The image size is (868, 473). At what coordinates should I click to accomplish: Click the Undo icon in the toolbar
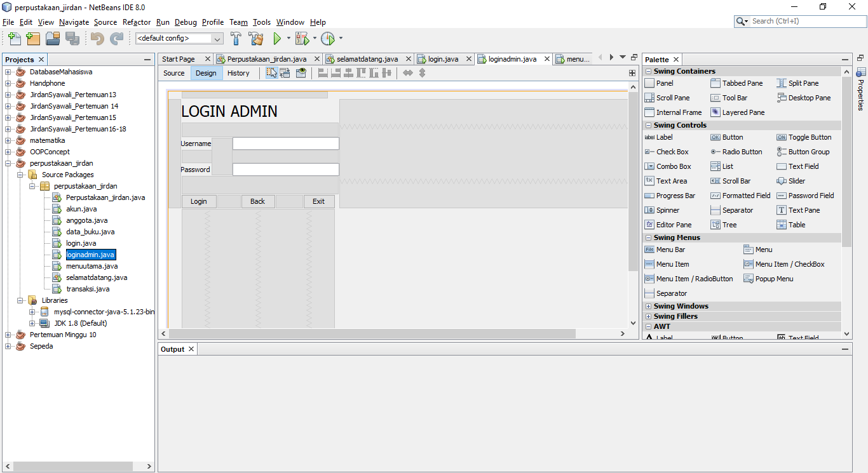pos(98,38)
